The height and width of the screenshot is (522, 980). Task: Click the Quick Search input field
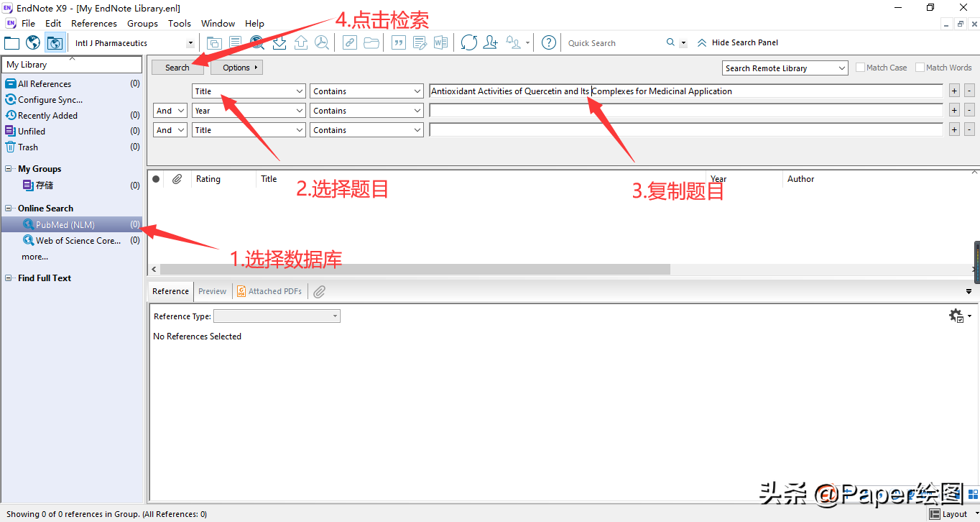click(614, 43)
